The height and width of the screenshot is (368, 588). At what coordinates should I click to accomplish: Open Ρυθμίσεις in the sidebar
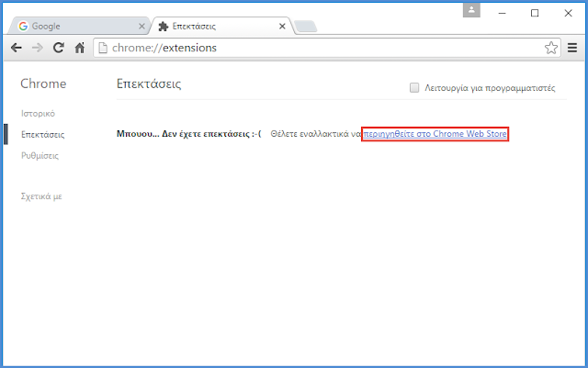[40, 155]
